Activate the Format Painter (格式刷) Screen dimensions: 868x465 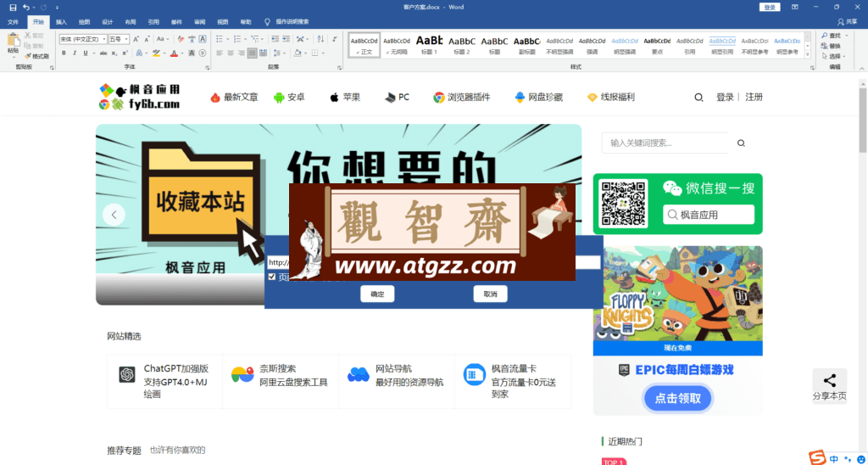(x=36, y=57)
